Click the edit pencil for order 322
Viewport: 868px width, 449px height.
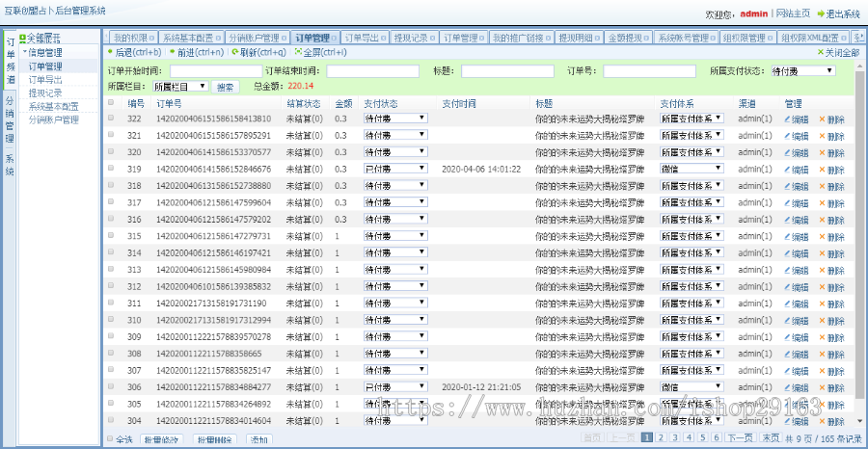[x=787, y=119]
